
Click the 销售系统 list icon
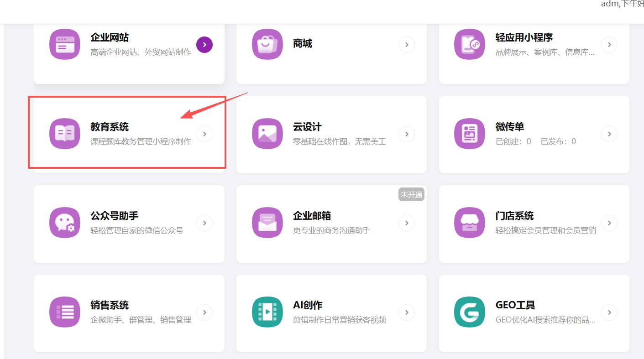(x=65, y=312)
